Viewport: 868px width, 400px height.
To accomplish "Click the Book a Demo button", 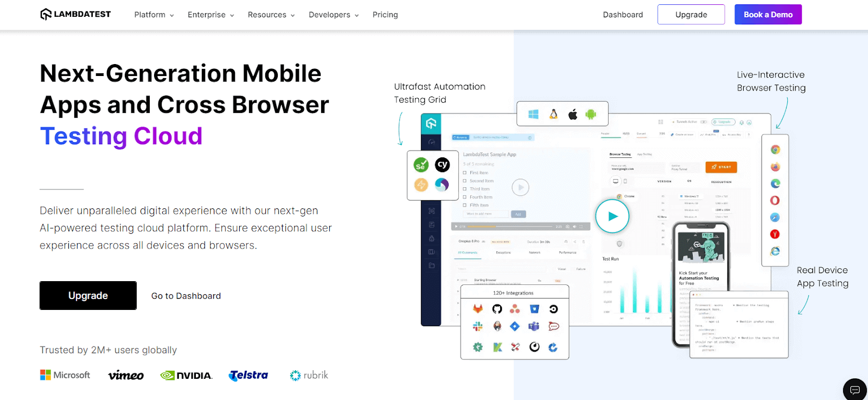I will 768,15.
